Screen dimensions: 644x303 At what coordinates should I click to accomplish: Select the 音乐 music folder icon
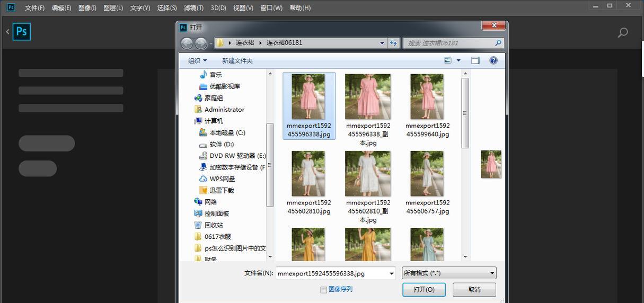tap(204, 75)
